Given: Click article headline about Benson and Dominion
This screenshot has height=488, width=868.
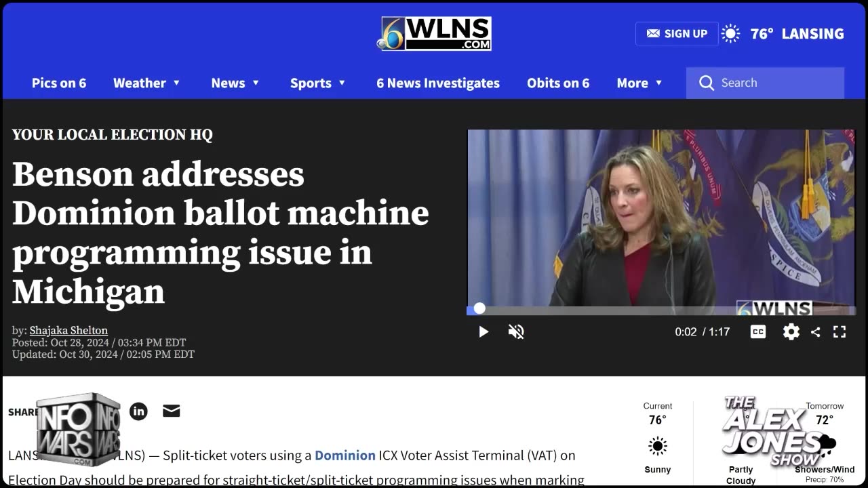Looking at the screenshot, I should (x=220, y=232).
